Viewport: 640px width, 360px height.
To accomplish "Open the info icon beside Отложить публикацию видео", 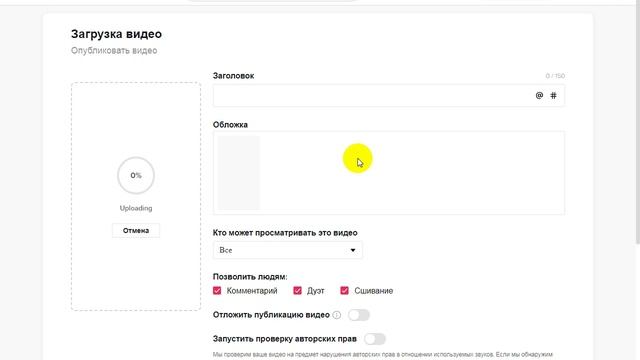I will [337, 315].
